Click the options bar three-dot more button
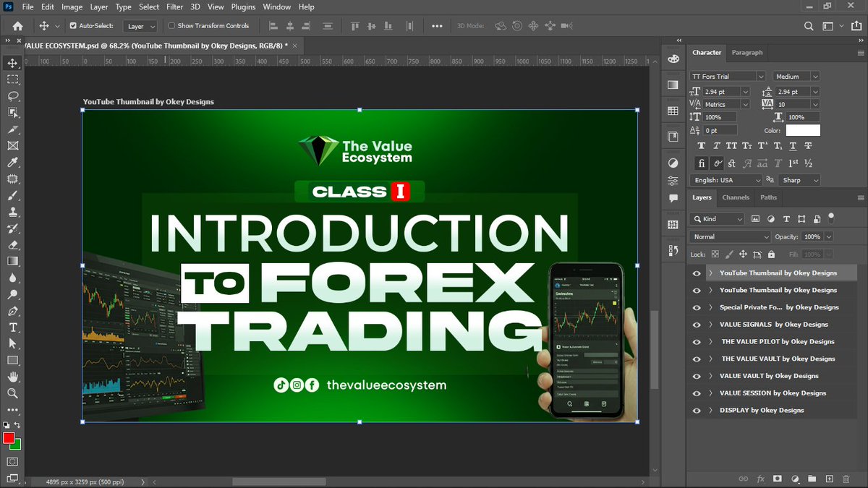The image size is (868, 488). [x=437, y=26]
